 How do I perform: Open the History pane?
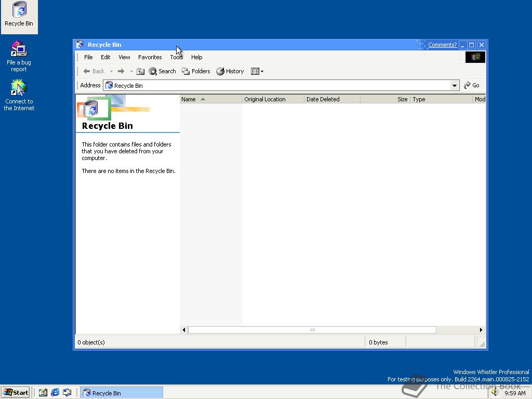pos(230,71)
